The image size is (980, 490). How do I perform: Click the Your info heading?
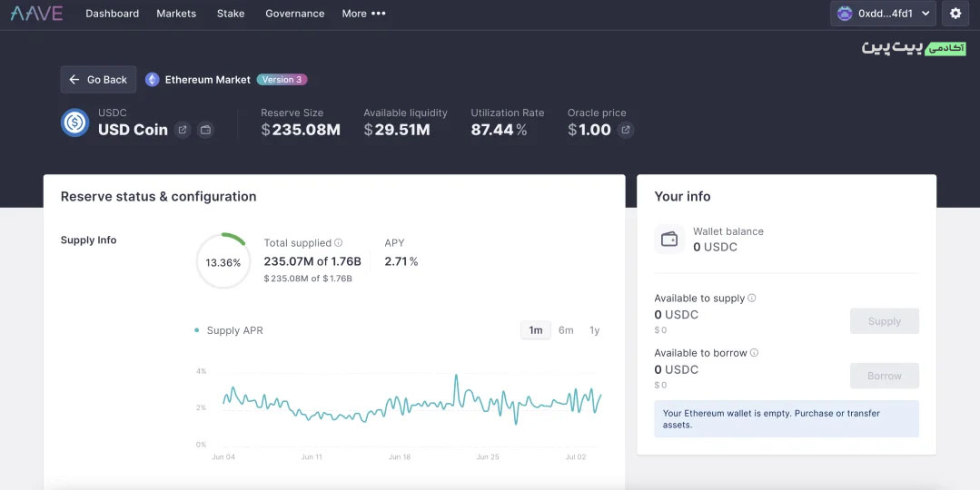[x=682, y=197]
